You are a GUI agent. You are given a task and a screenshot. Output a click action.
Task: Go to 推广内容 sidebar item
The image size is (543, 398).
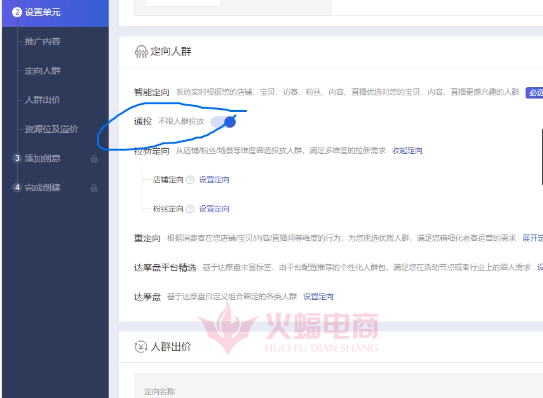[42, 42]
